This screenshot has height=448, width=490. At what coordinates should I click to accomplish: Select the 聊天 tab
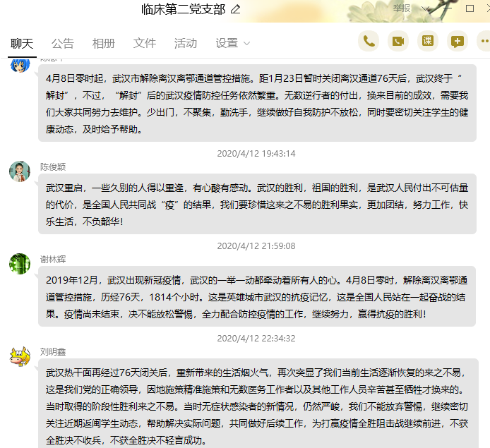[x=22, y=43]
